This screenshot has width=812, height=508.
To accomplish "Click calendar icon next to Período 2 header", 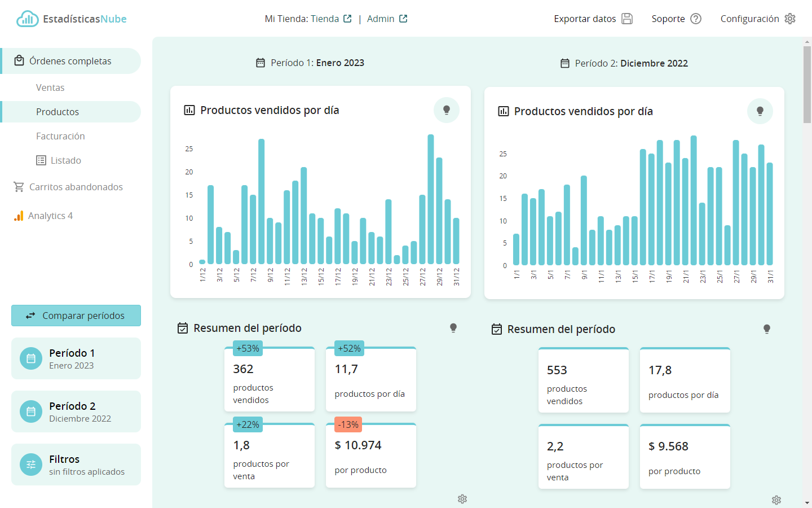I will pyautogui.click(x=565, y=63).
